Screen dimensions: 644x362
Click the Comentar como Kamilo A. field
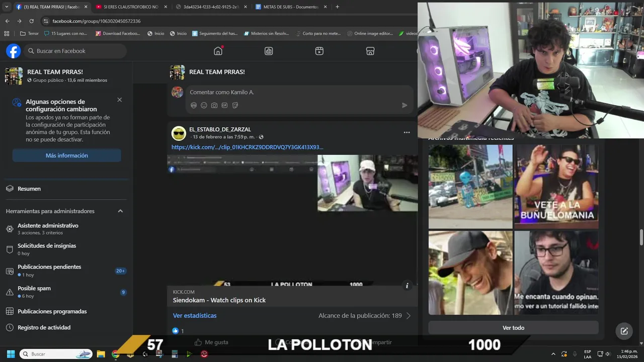click(299, 93)
